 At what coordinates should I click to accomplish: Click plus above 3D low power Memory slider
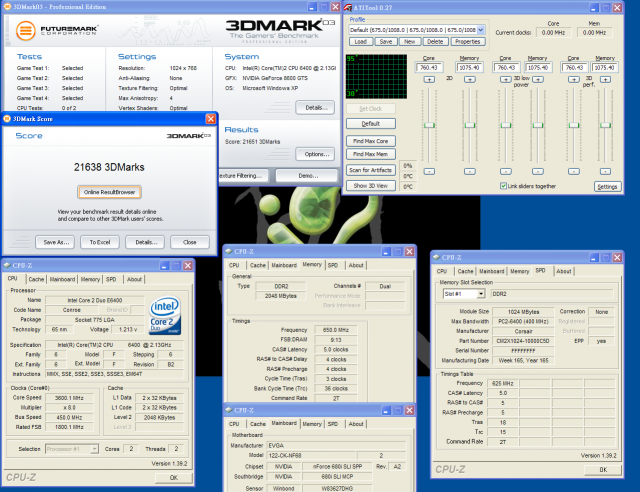(538, 80)
